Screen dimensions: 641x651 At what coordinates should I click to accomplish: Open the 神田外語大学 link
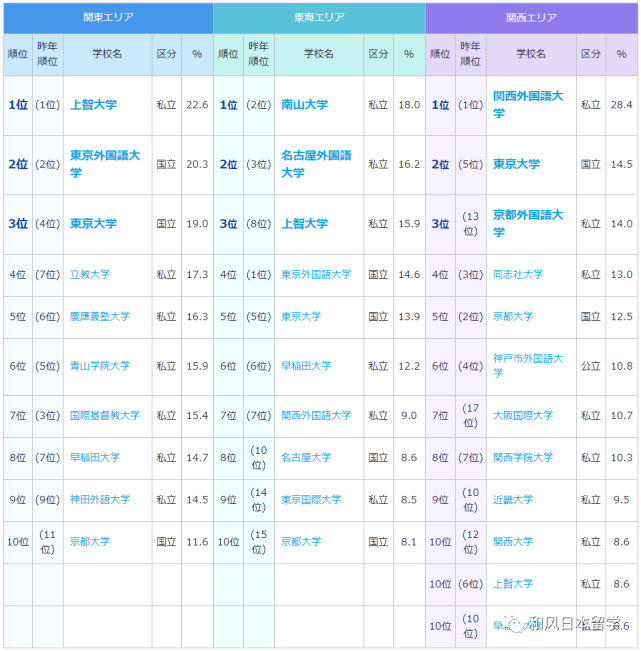100,499
